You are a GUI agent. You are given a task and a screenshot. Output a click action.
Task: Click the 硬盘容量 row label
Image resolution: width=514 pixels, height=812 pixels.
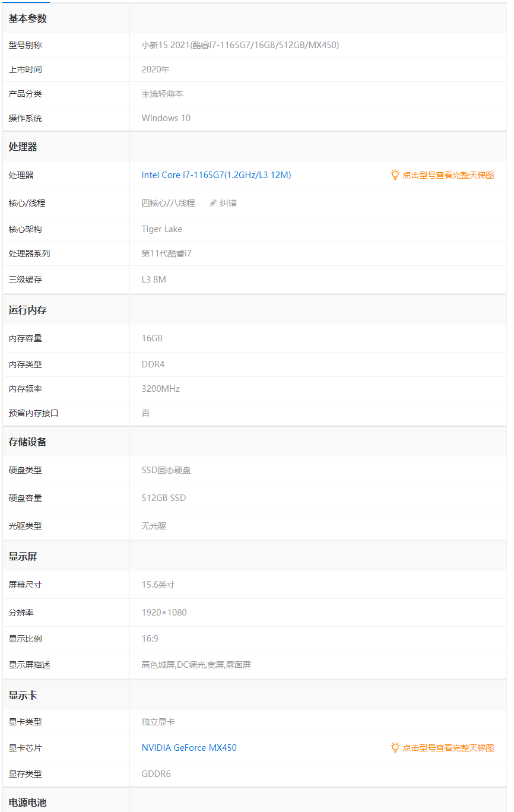point(25,498)
